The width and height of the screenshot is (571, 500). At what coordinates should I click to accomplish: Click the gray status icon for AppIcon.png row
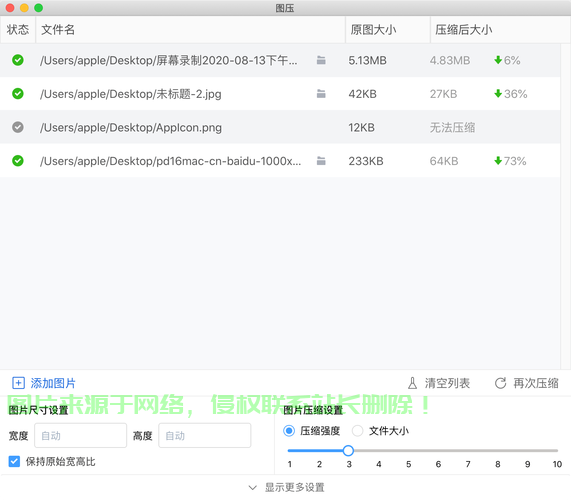[17, 127]
